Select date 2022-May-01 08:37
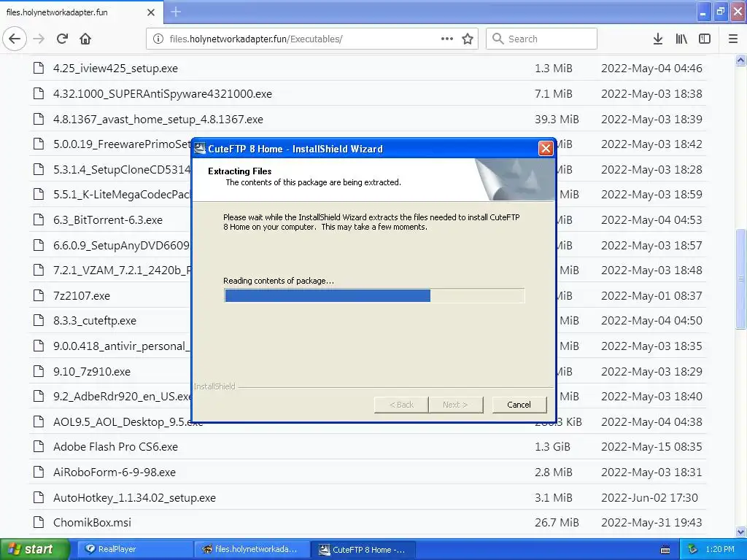Image resolution: width=747 pixels, height=560 pixels. (x=651, y=296)
